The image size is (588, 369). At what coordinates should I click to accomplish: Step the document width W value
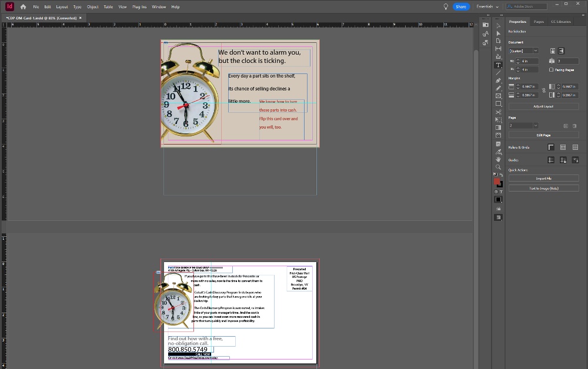pyautogui.click(x=518, y=61)
